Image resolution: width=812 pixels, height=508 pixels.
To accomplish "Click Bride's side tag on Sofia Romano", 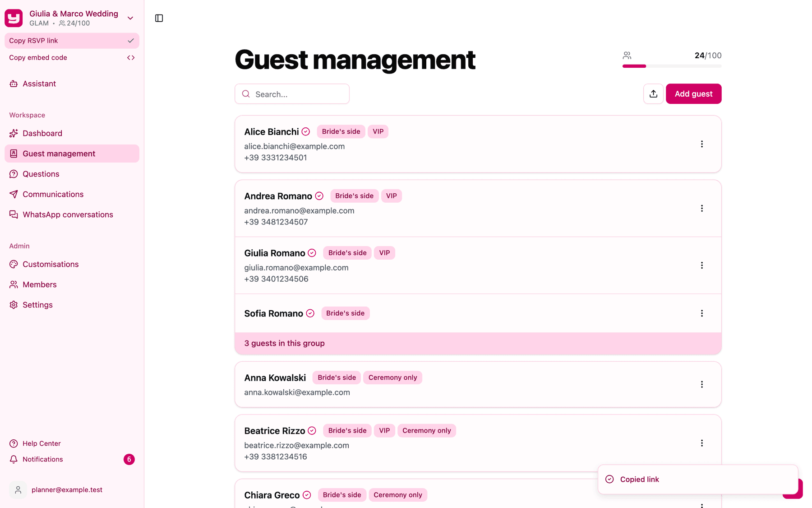I will [x=345, y=313].
